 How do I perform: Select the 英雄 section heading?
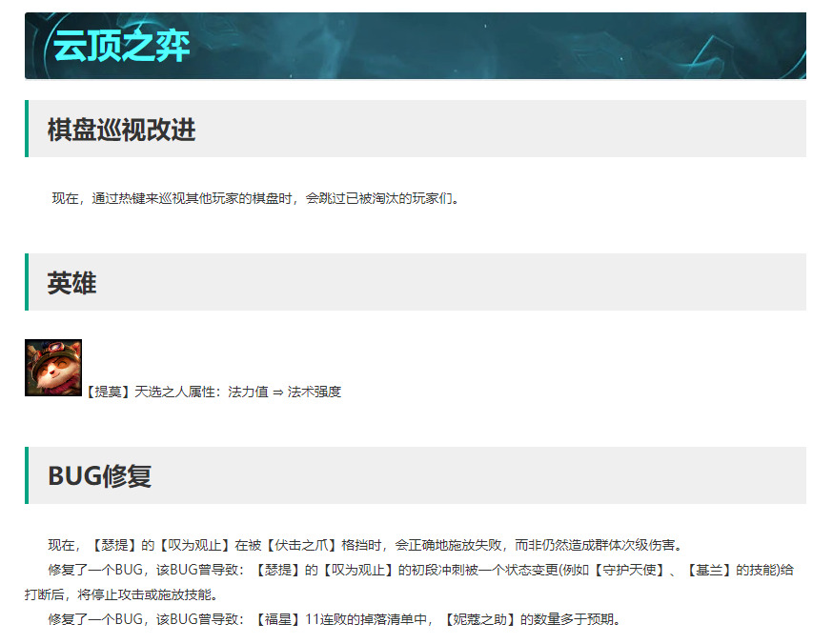point(71,283)
